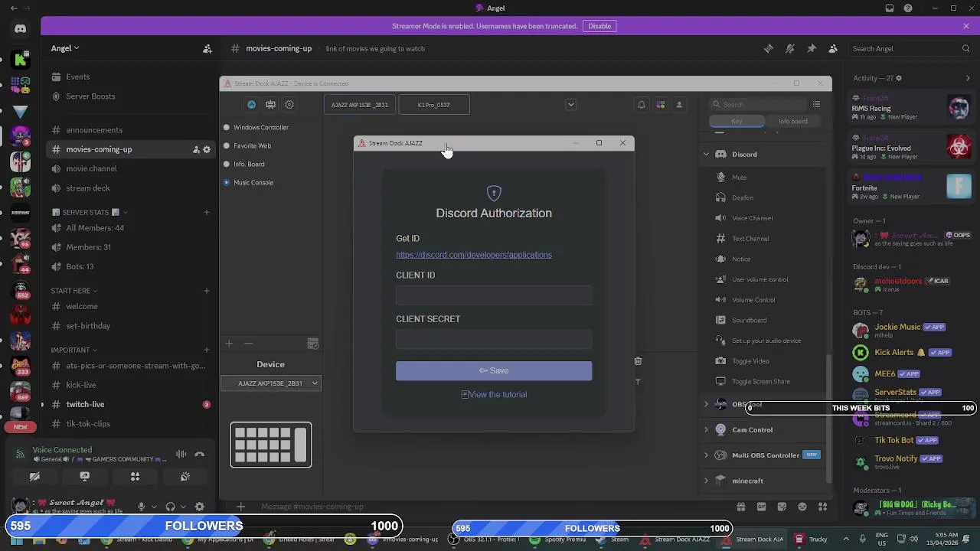Select Info. Board profile radio
The width and height of the screenshot is (980, 551).
pos(227,164)
